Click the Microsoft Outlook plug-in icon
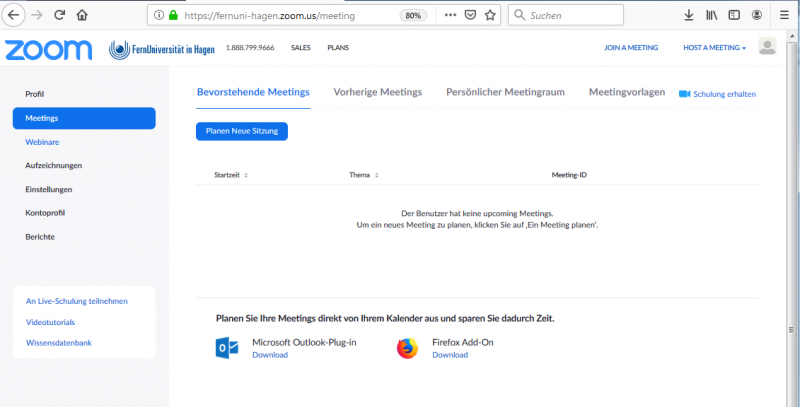 point(227,348)
